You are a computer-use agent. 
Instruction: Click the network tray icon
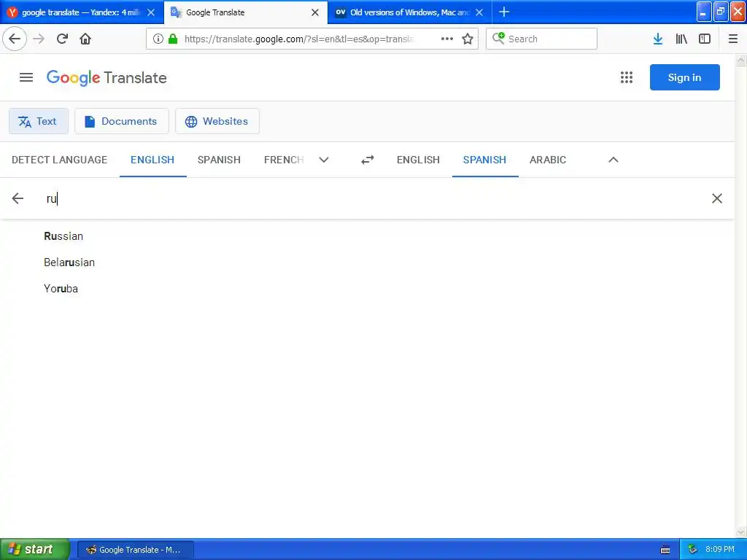click(x=693, y=550)
